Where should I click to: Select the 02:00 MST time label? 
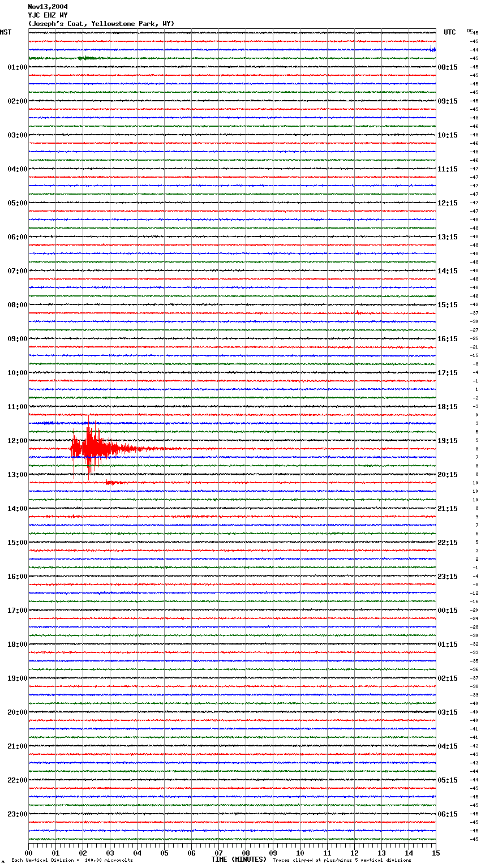click(17, 101)
